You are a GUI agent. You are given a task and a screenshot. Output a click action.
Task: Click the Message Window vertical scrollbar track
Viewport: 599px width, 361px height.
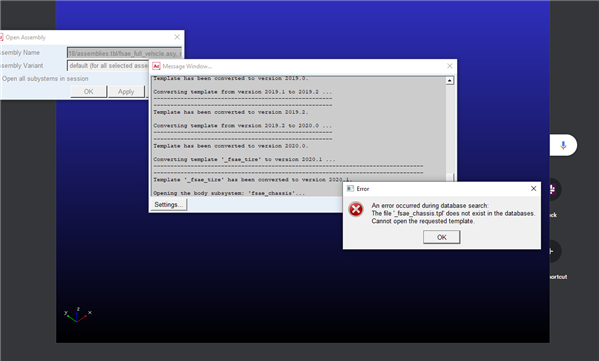450,128
